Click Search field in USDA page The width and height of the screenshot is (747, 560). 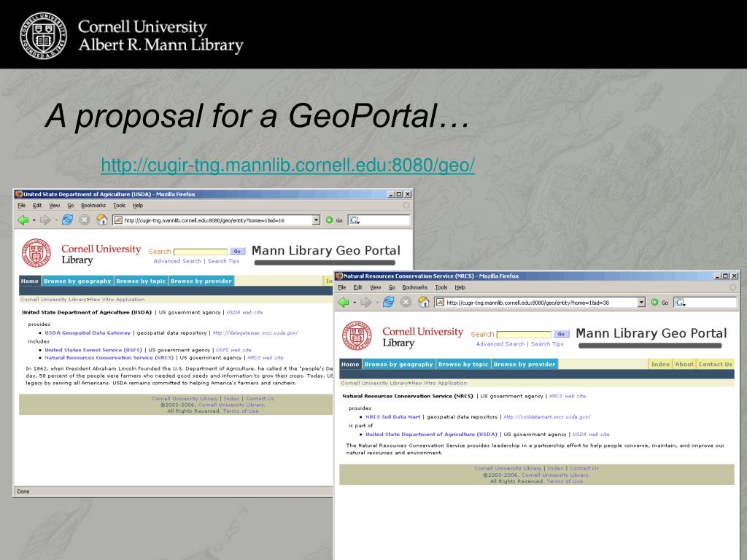tap(201, 252)
